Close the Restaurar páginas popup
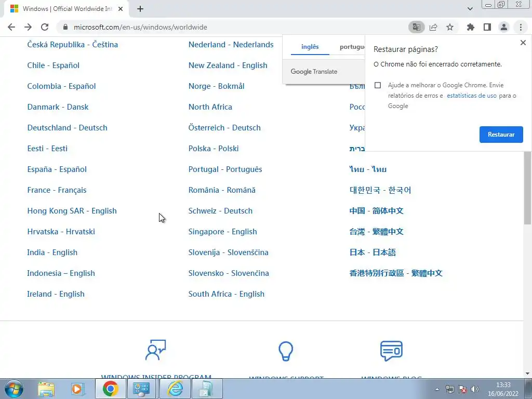Screen dimensions: 532x399 pyautogui.click(x=523, y=43)
